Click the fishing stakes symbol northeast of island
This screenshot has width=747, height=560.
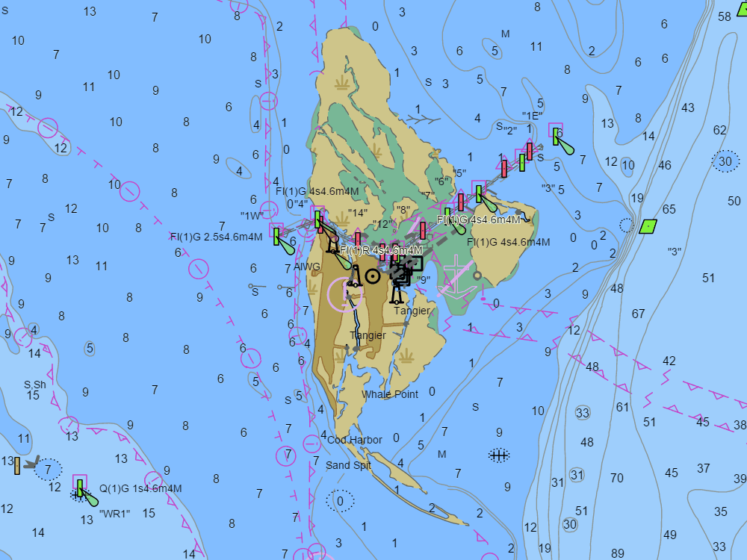424,119
